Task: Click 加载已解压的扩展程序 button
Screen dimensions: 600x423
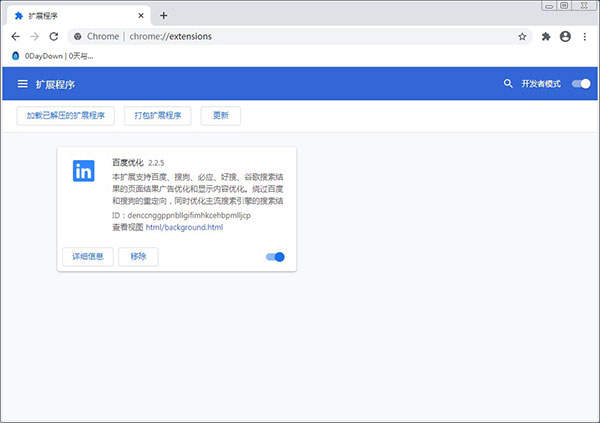Action: tap(65, 116)
